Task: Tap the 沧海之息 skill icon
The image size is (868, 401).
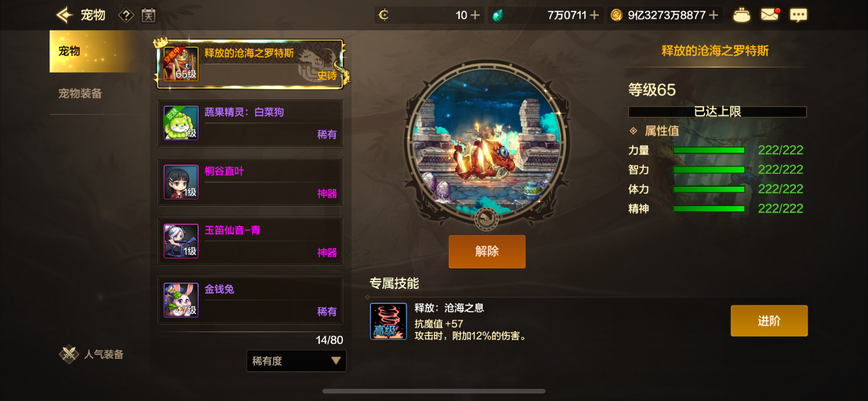Action: tap(388, 321)
